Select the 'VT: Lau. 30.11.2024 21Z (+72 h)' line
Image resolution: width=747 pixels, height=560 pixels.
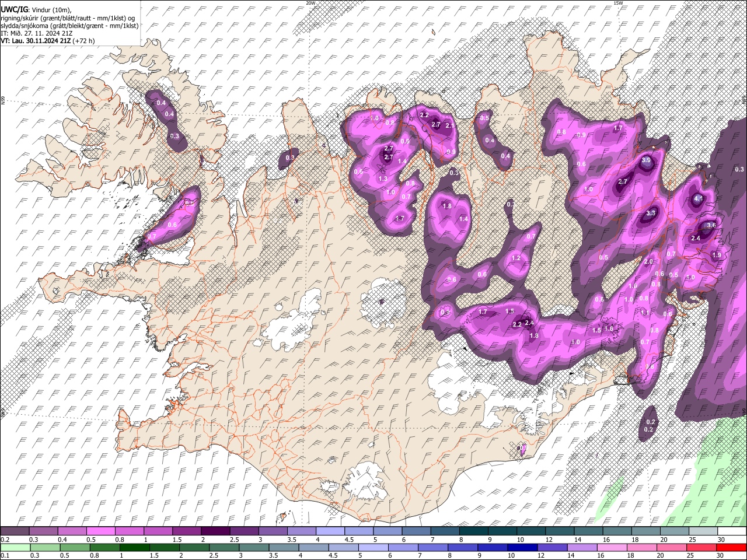click(48, 41)
